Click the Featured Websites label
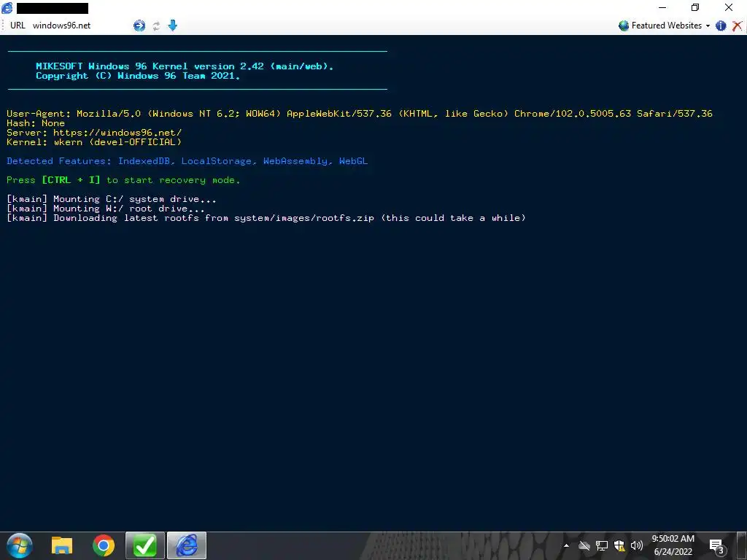 coord(667,26)
